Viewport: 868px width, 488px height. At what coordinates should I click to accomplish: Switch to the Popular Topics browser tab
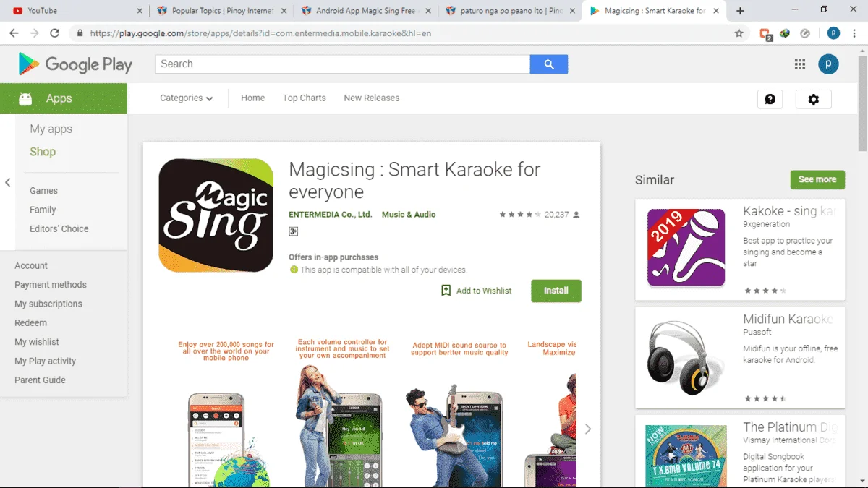[x=224, y=11]
